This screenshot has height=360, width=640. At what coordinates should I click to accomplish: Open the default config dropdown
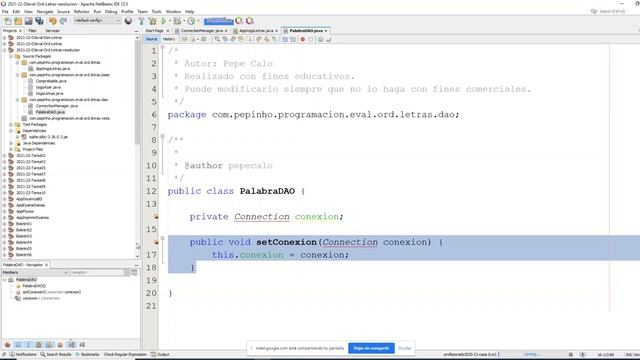click(x=97, y=20)
